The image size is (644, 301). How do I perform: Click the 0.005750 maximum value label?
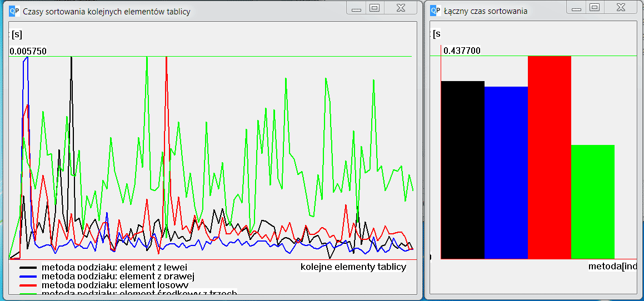[28, 51]
